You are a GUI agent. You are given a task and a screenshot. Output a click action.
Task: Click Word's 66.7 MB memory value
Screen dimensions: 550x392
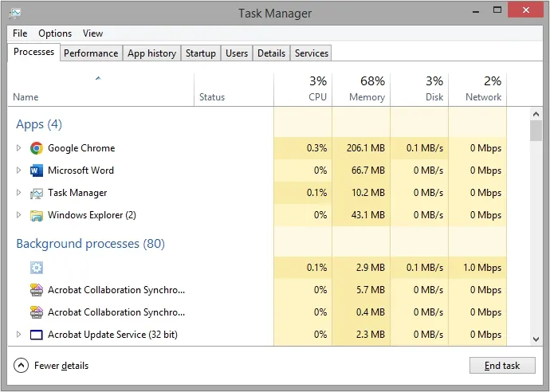(368, 171)
